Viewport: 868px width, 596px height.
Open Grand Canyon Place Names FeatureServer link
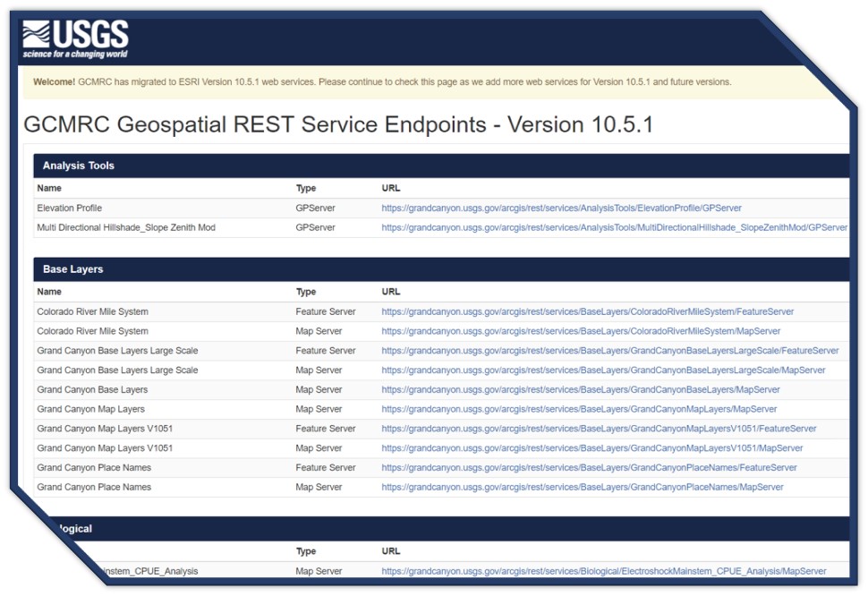point(589,468)
